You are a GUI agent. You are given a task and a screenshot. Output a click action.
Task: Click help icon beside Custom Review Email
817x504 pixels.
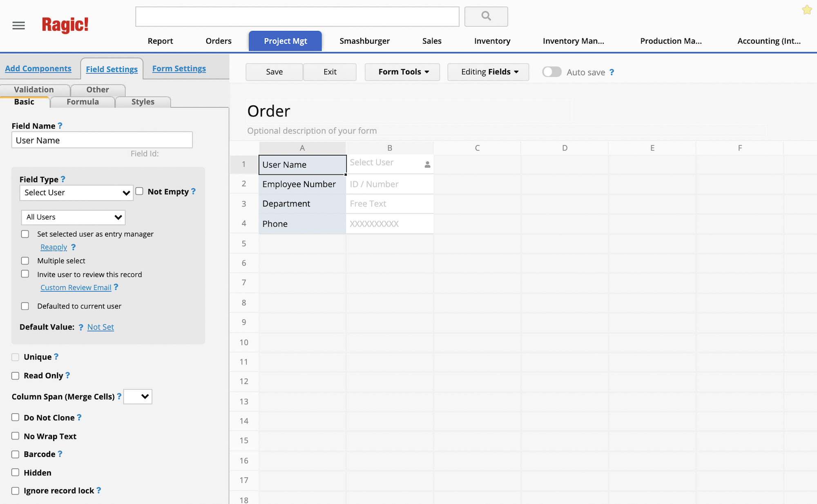pos(116,287)
